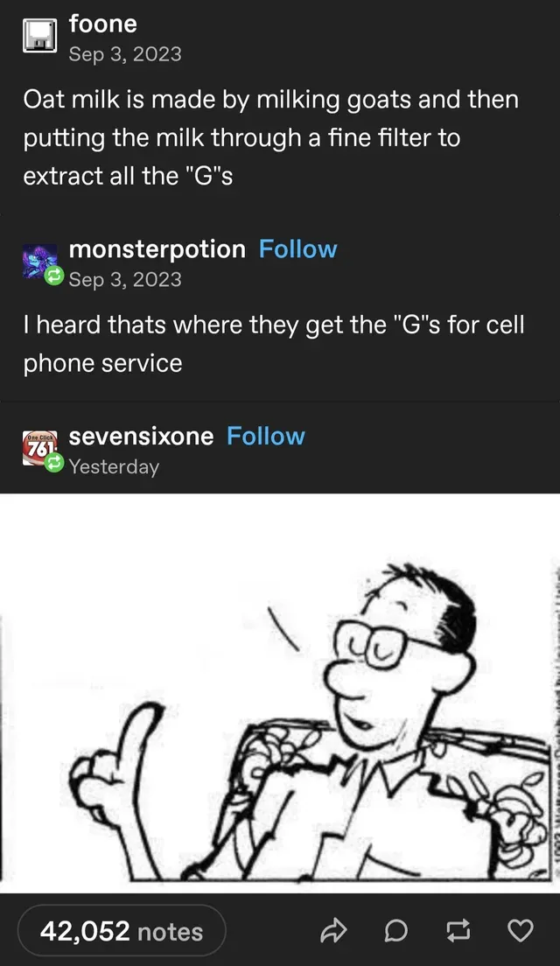Open monsterpotion's Sep 3, 2023 timestamp

[x=125, y=279]
